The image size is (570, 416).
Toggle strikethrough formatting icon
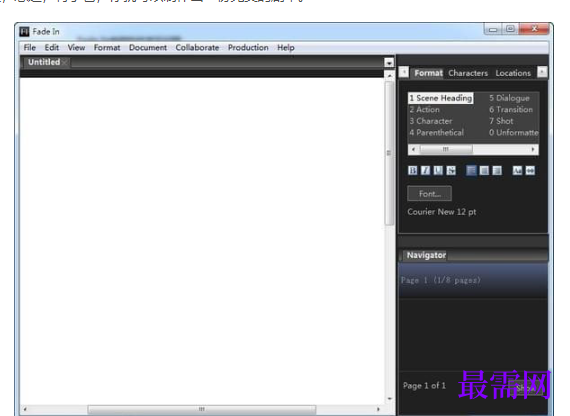click(x=451, y=170)
